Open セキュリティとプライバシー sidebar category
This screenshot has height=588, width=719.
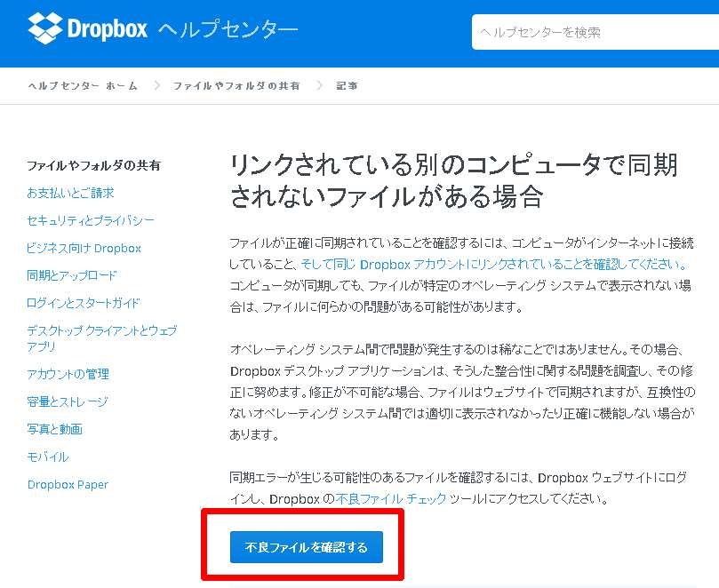[91, 220]
